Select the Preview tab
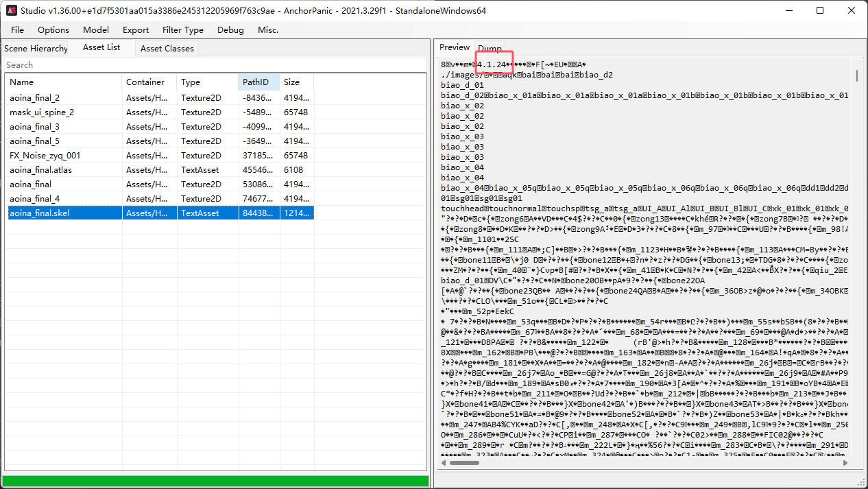Screen dimensions: 868x489 point(455,47)
